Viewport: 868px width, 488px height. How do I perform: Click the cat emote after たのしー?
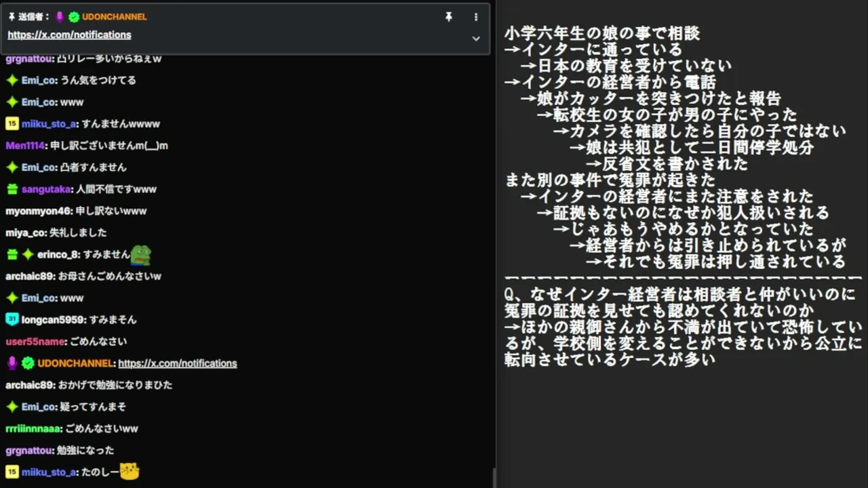point(130,471)
